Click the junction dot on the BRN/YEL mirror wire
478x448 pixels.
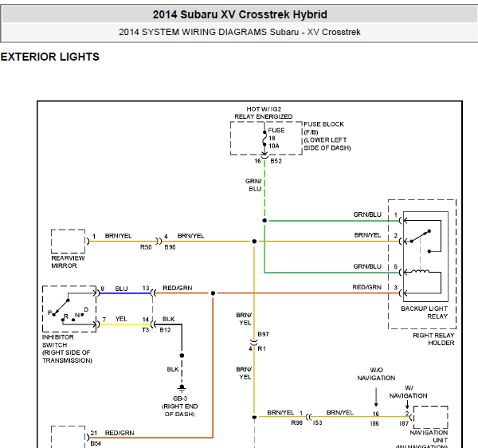(254, 242)
